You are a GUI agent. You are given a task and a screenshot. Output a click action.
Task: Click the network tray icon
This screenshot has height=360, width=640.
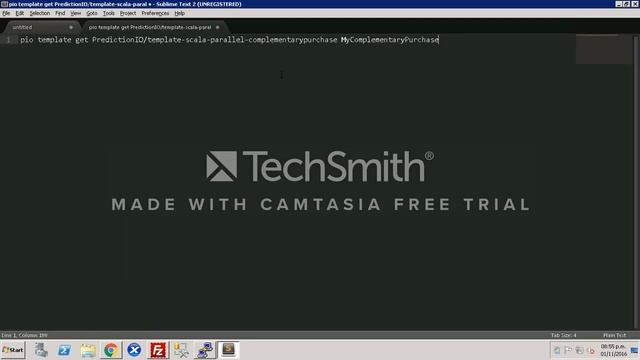pos(580,350)
